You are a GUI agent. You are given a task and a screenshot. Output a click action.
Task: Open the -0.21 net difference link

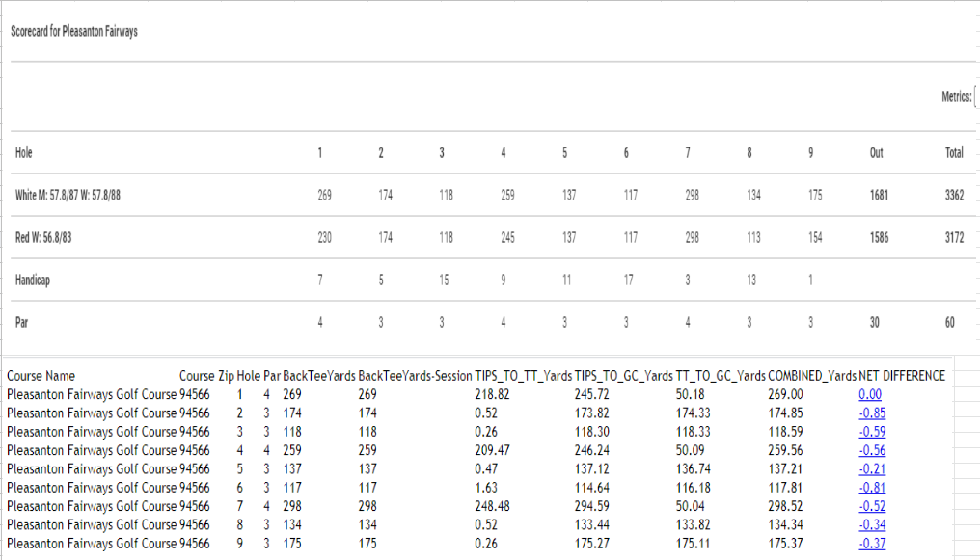click(872, 469)
